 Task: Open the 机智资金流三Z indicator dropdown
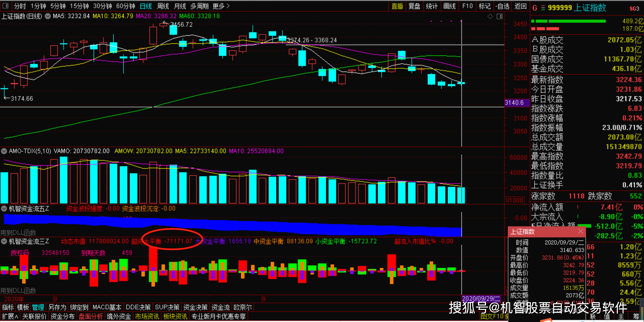(x=4, y=241)
